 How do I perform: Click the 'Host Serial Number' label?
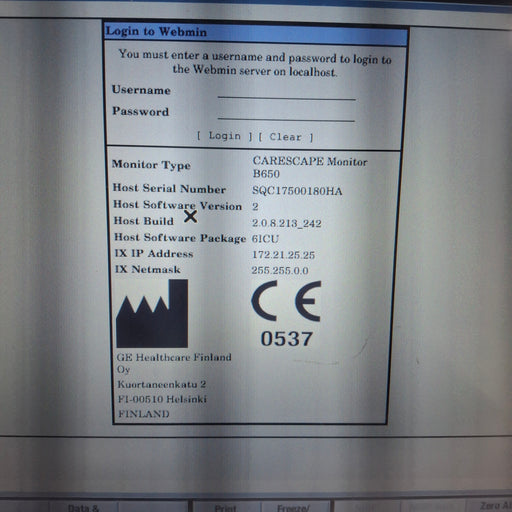(x=169, y=189)
